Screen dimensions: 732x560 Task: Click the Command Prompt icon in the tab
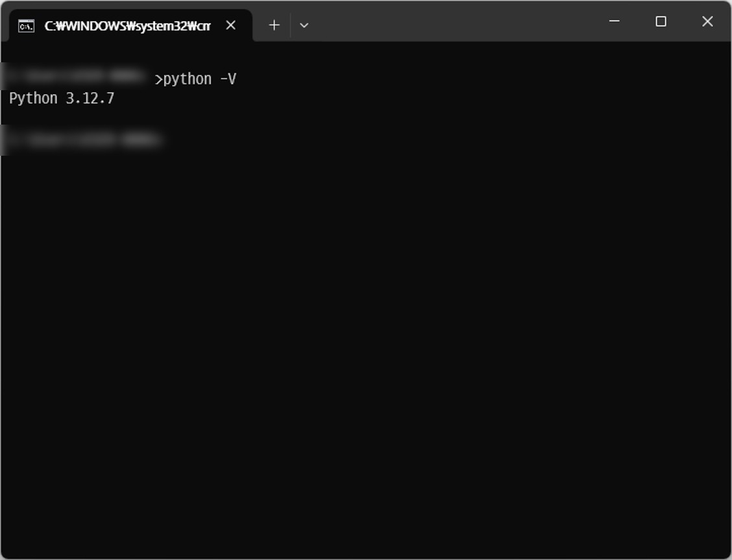coord(26,26)
